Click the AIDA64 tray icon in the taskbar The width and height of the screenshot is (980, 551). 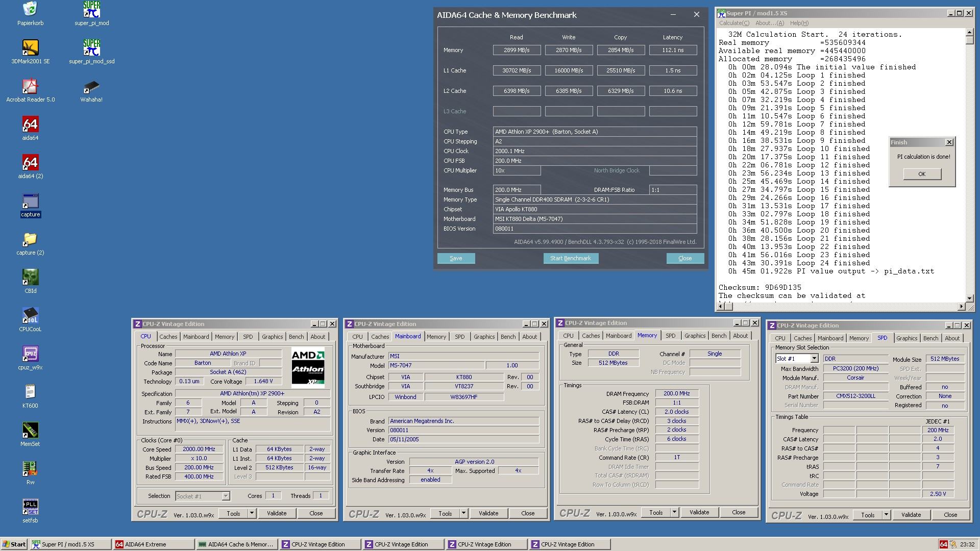(943, 544)
